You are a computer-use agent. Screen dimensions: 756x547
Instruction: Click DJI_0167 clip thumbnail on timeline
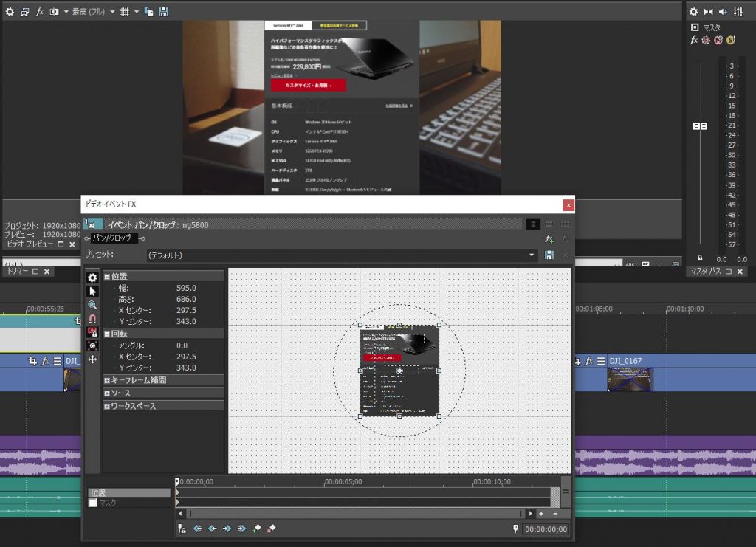coord(630,379)
